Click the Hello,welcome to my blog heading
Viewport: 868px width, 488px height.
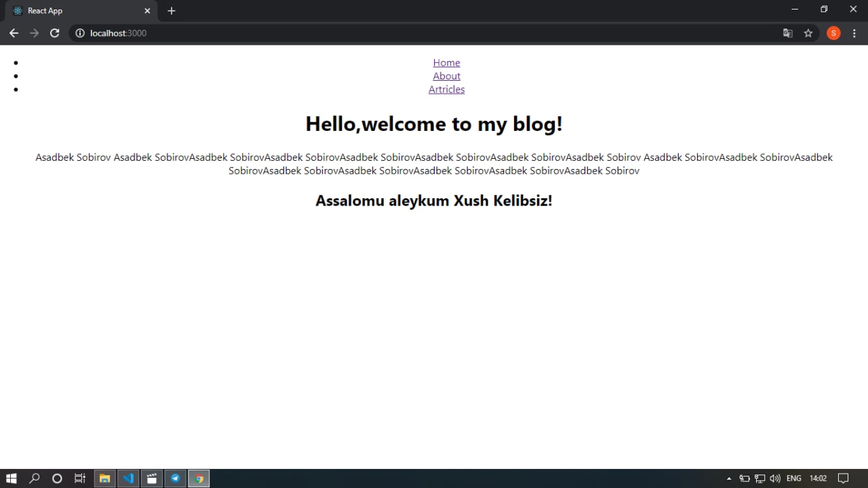pyautogui.click(x=434, y=124)
